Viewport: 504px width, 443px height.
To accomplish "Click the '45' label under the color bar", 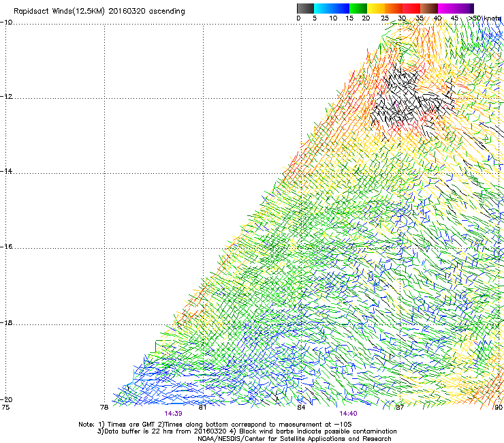I will click(x=454, y=18).
